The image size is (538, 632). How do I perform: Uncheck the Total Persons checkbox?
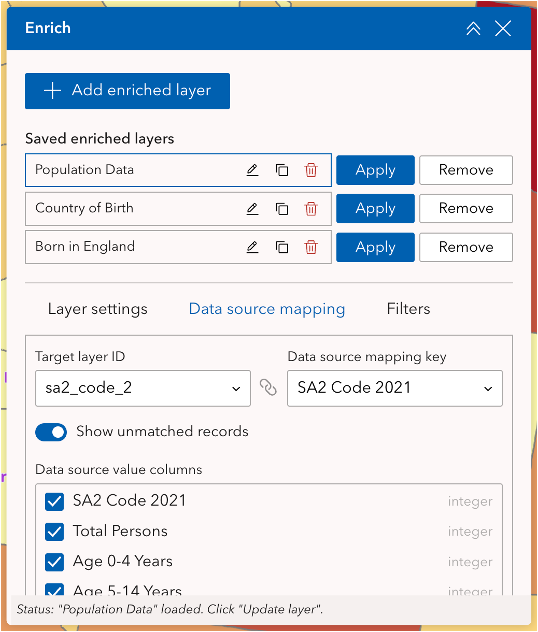click(54, 532)
